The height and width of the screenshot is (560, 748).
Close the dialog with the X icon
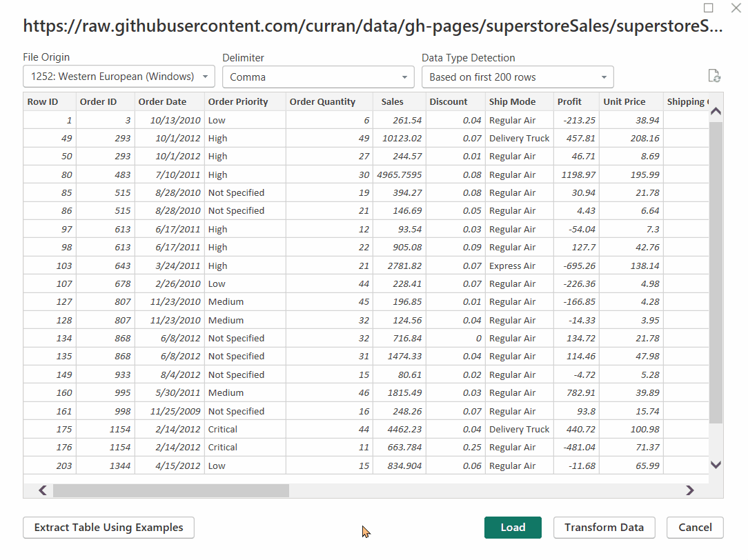point(736,8)
